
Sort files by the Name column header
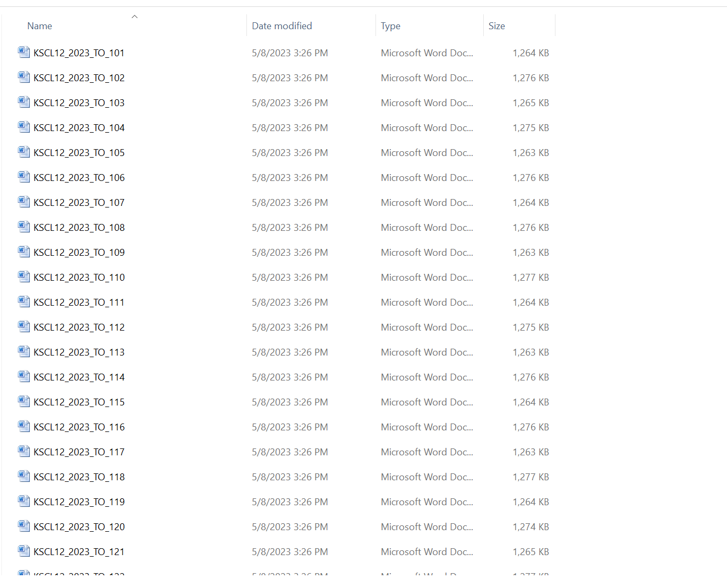tap(40, 26)
